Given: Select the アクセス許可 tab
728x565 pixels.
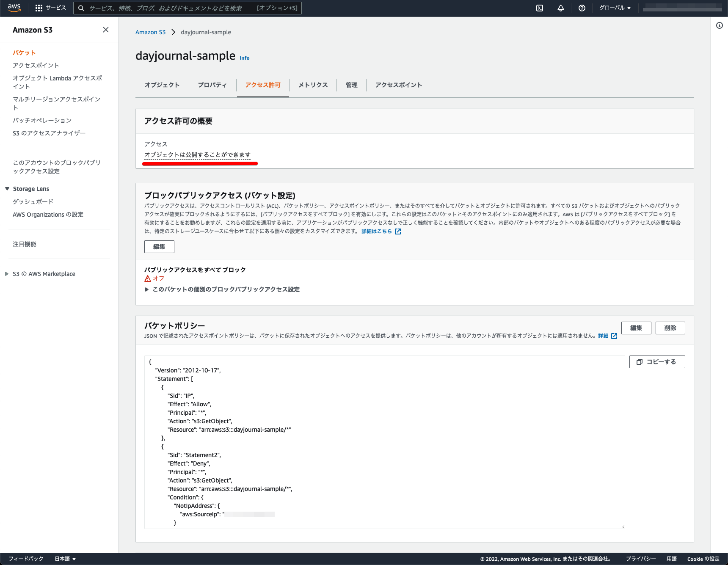Looking at the screenshot, I should [x=263, y=85].
